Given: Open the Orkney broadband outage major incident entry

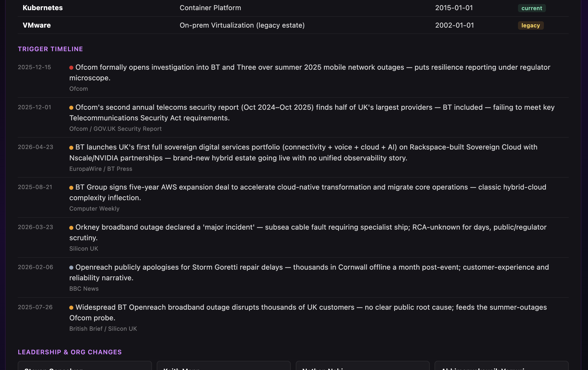Looking at the screenshot, I should click(x=308, y=232).
